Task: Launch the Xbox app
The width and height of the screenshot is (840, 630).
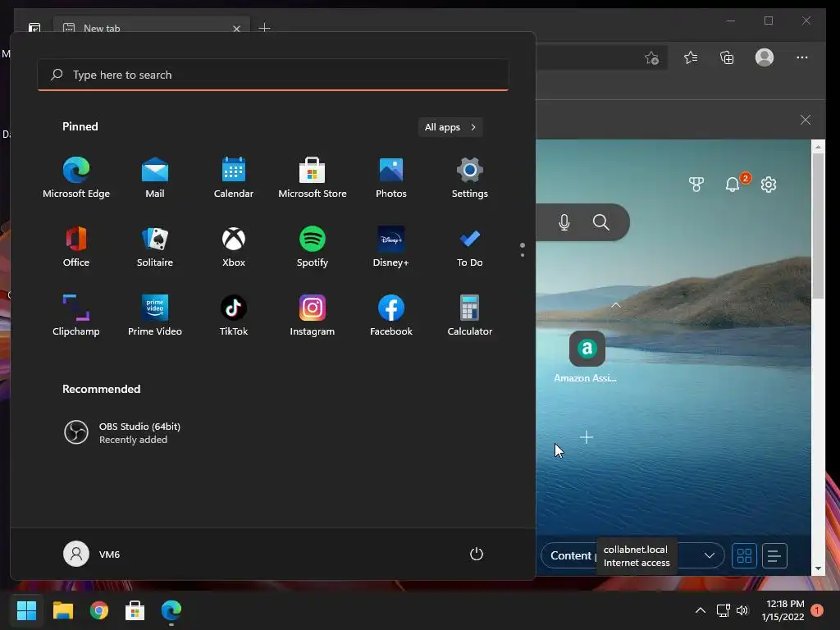Action: (234, 246)
